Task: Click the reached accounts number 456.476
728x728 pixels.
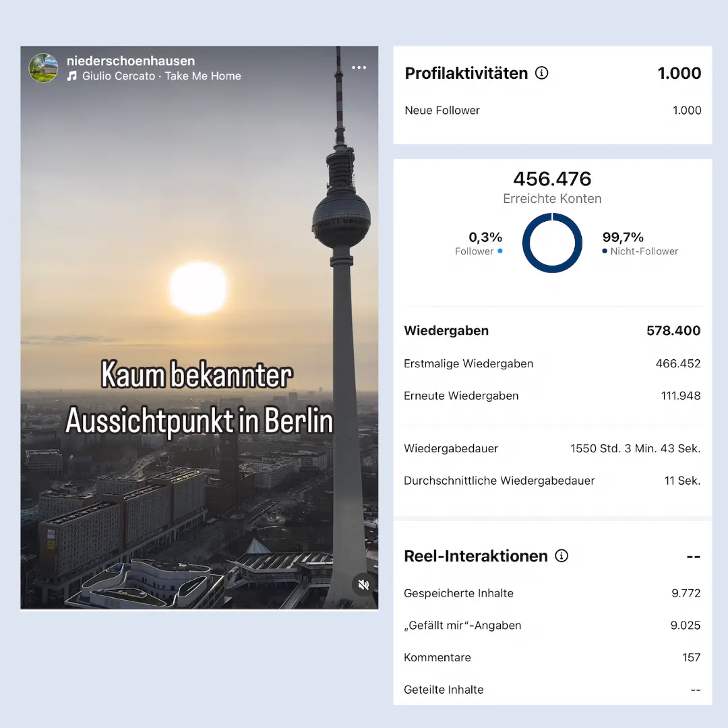Action: coord(552,179)
